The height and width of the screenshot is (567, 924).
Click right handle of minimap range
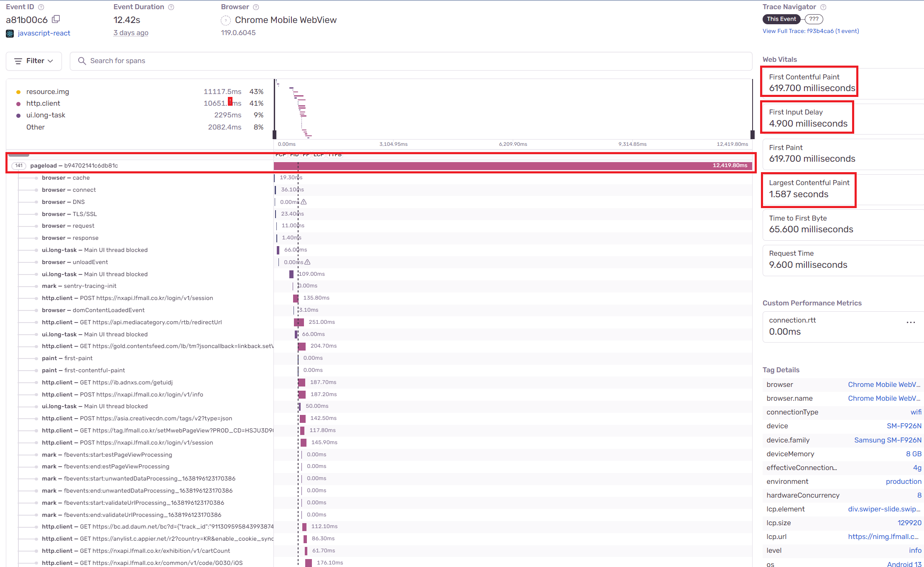pos(752,135)
